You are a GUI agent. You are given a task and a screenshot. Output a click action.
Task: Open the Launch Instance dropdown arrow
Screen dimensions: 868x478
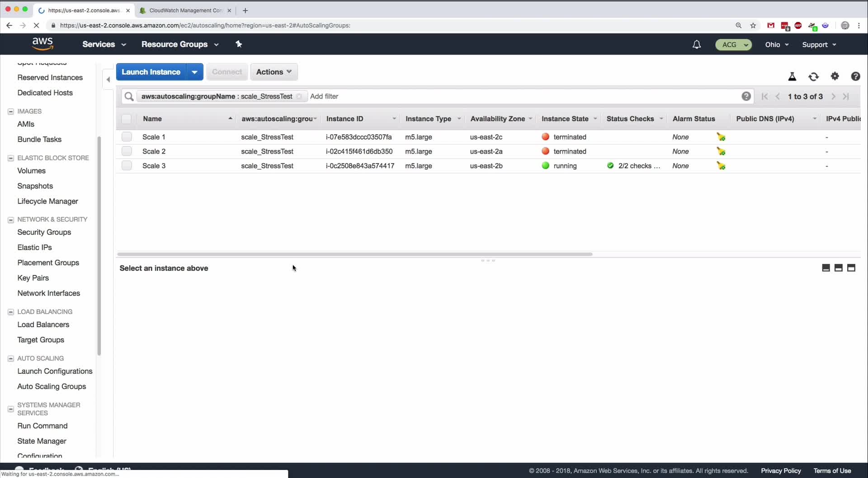(x=194, y=72)
